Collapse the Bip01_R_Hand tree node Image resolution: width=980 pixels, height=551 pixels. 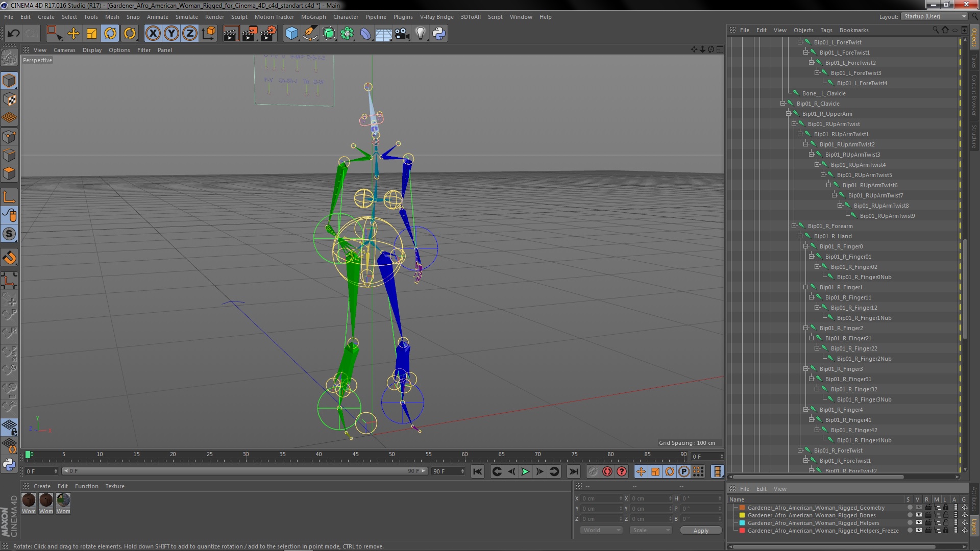[x=800, y=236]
